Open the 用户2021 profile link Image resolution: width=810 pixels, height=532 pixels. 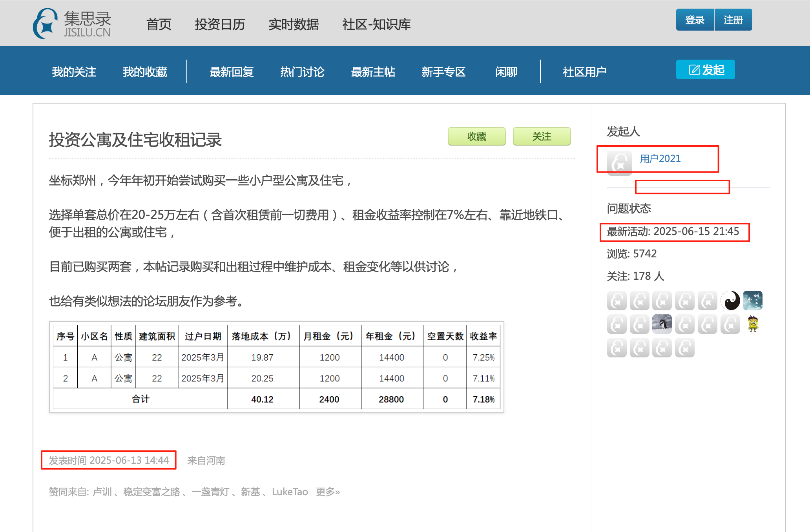660,159
